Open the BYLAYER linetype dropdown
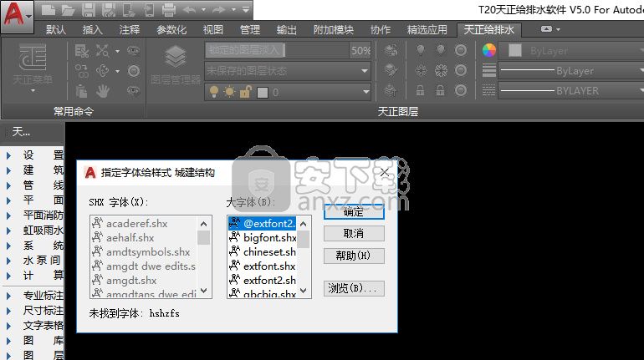This screenshot has width=644, height=360. pyautogui.click(x=571, y=90)
